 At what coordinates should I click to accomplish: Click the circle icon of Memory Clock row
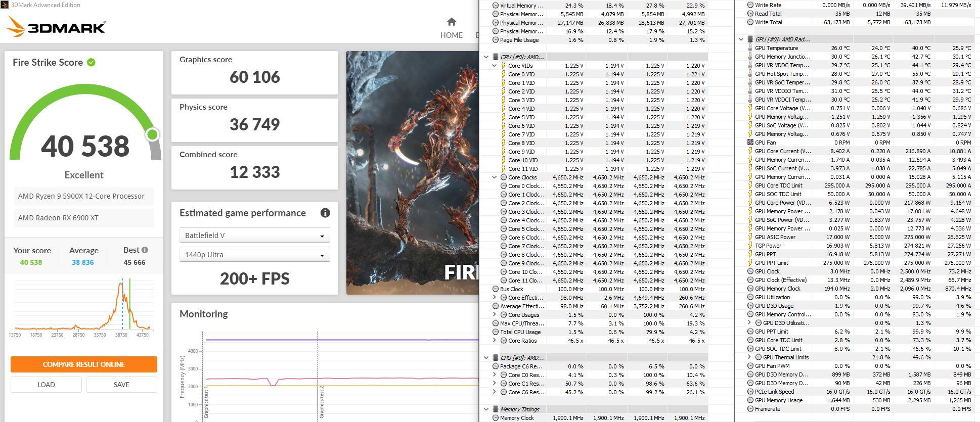tap(496, 418)
